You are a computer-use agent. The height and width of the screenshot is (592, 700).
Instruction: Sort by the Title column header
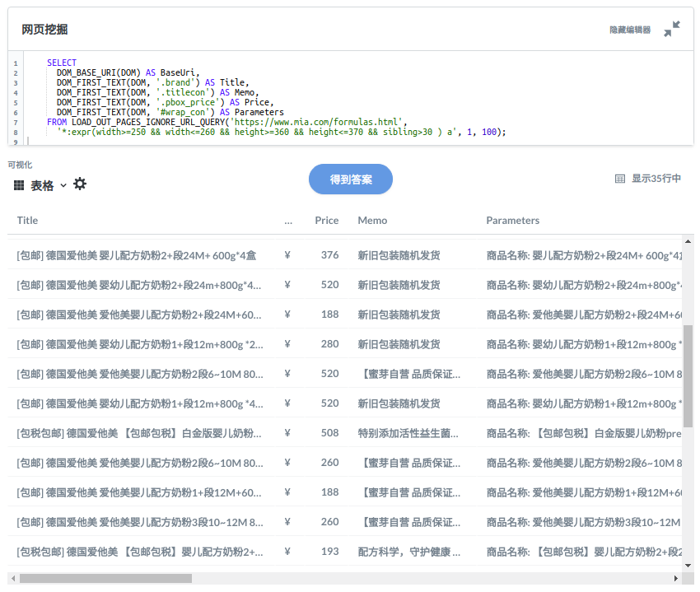tap(27, 220)
